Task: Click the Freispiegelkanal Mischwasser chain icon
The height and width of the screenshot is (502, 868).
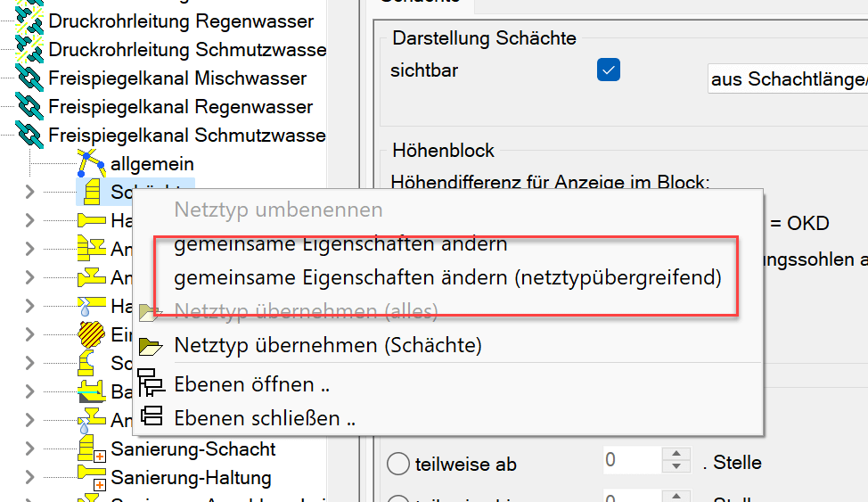Action: tap(30, 78)
